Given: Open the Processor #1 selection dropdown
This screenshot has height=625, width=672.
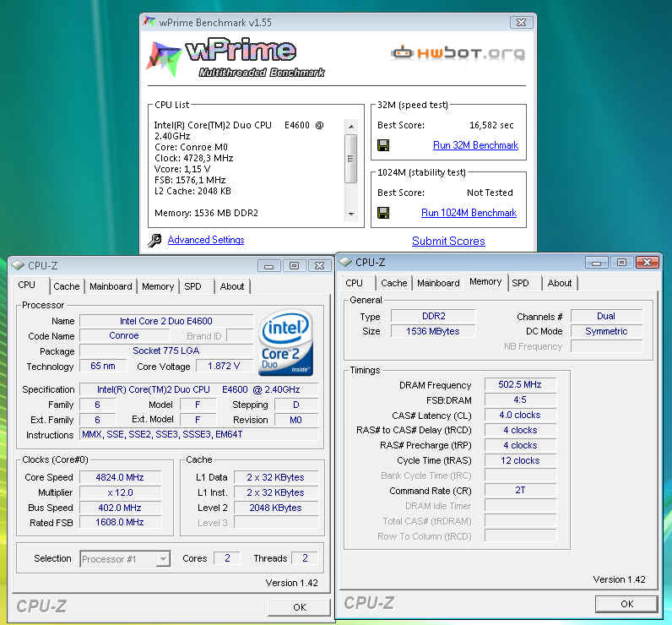Looking at the screenshot, I should pyautogui.click(x=125, y=559).
